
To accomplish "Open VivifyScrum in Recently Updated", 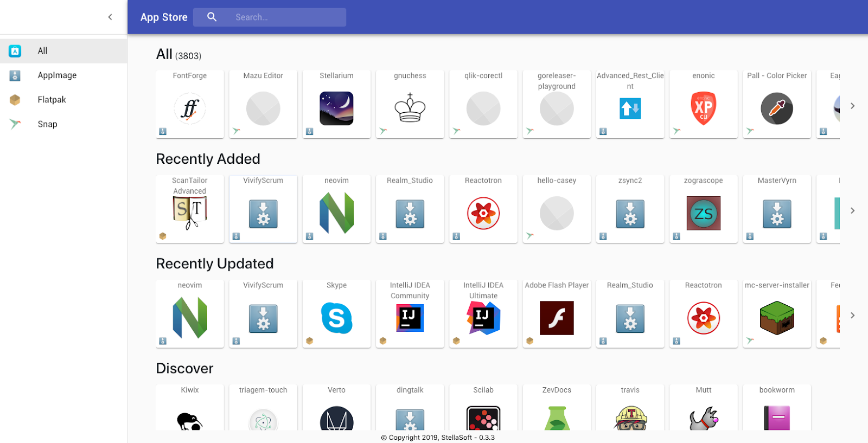I will pos(263,313).
